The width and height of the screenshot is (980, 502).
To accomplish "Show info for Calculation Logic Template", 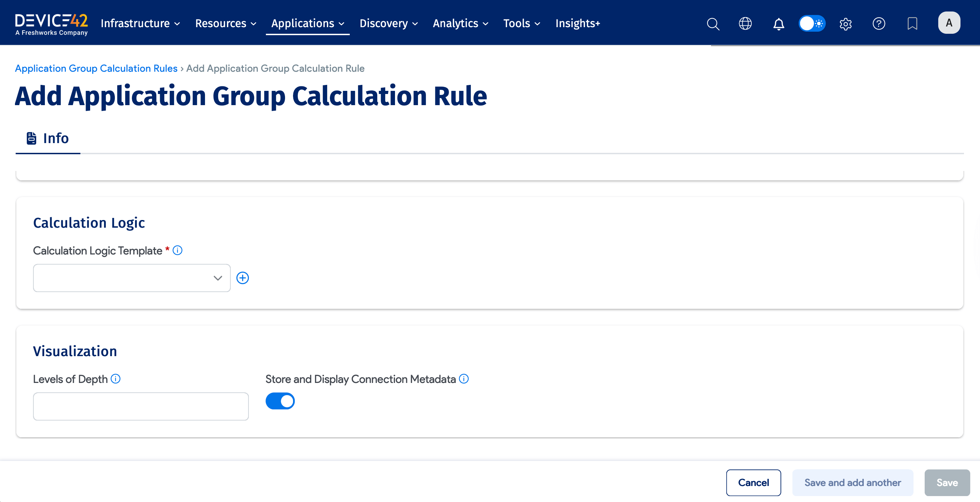I will click(177, 250).
